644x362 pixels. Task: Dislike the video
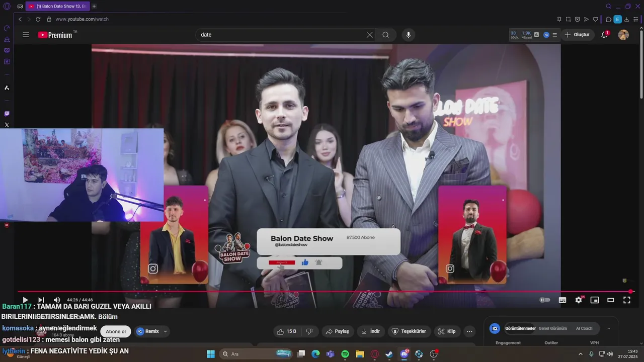[x=309, y=331]
